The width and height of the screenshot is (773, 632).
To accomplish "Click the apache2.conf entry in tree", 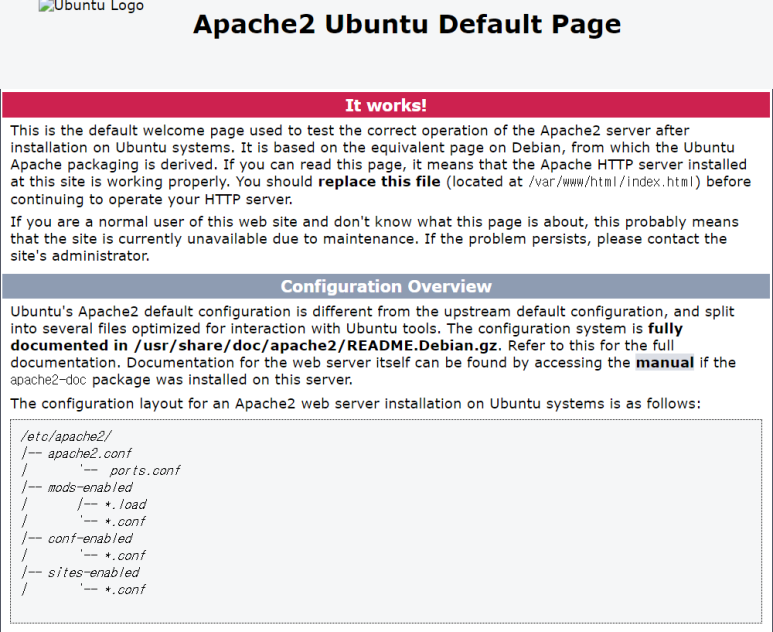I will pos(90,454).
